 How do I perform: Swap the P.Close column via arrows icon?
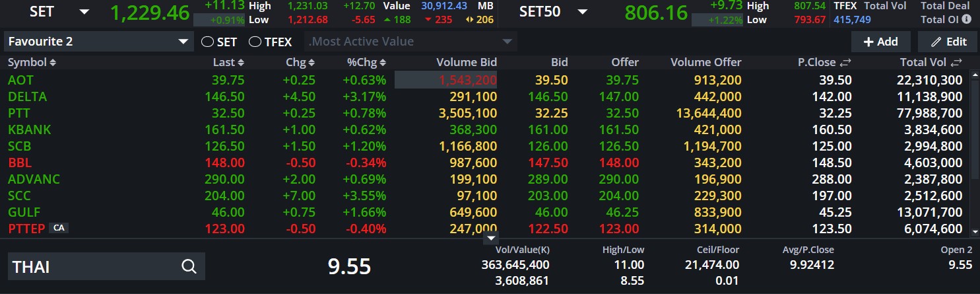(x=846, y=62)
